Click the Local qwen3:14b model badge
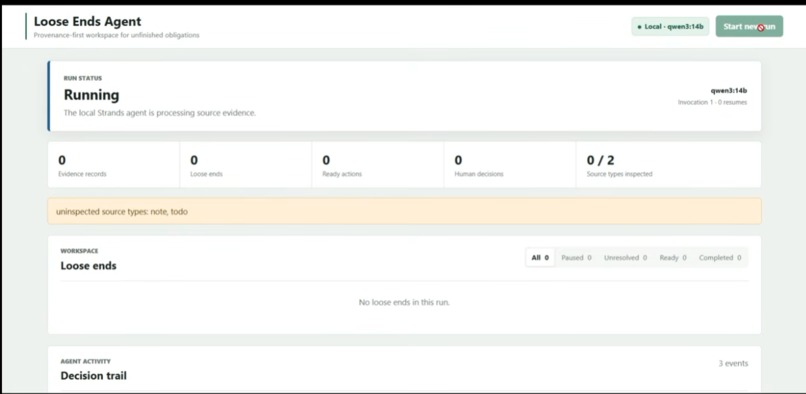Screen dimensions: 806x394 (x=670, y=26)
